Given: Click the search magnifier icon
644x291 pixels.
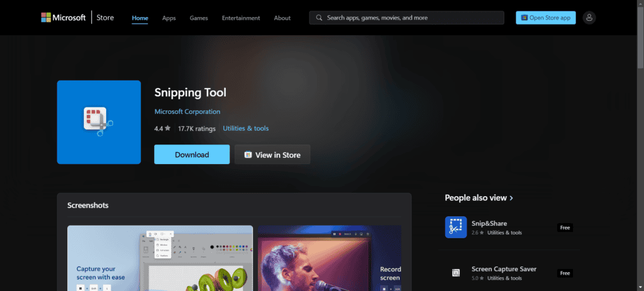Looking at the screenshot, I should (x=319, y=18).
